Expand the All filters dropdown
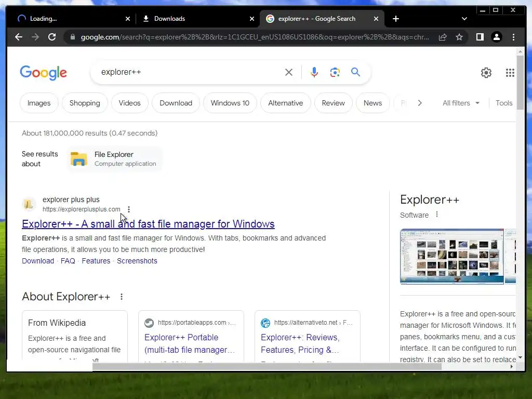Image resolution: width=532 pixels, height=399 pixels. 461,103
